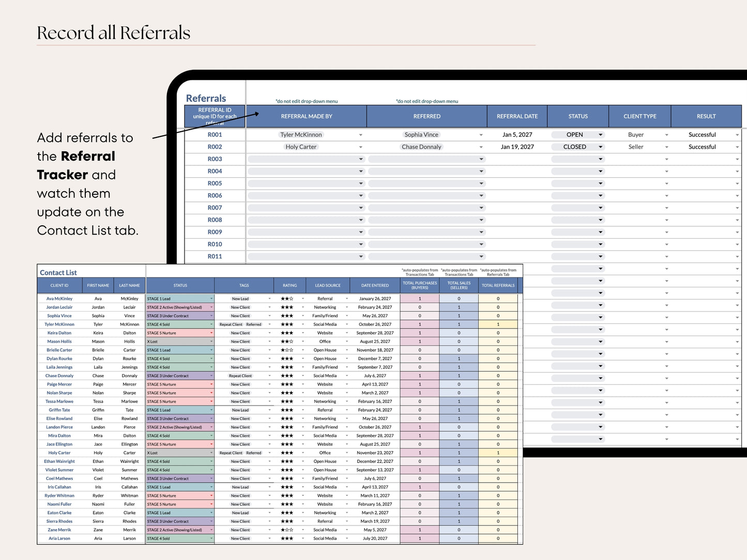
Task: Click the REFERRAL DATE column header
Action: coord(517,116)
